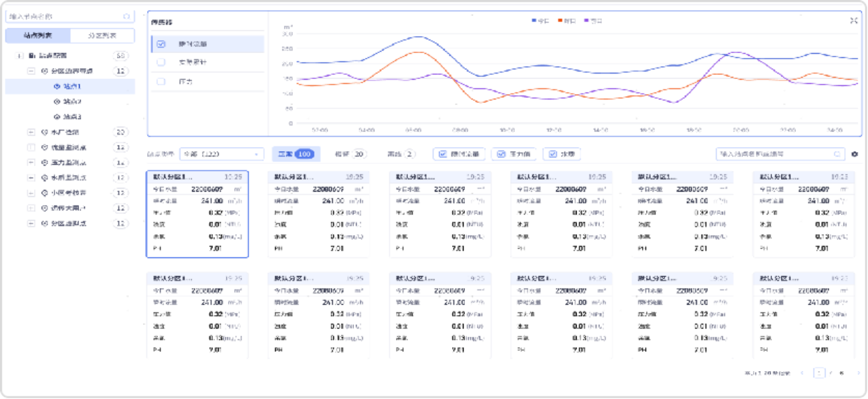Click the 20 count badge on the 水厂 row
868x399 pixels.
[x=121, y=132]
